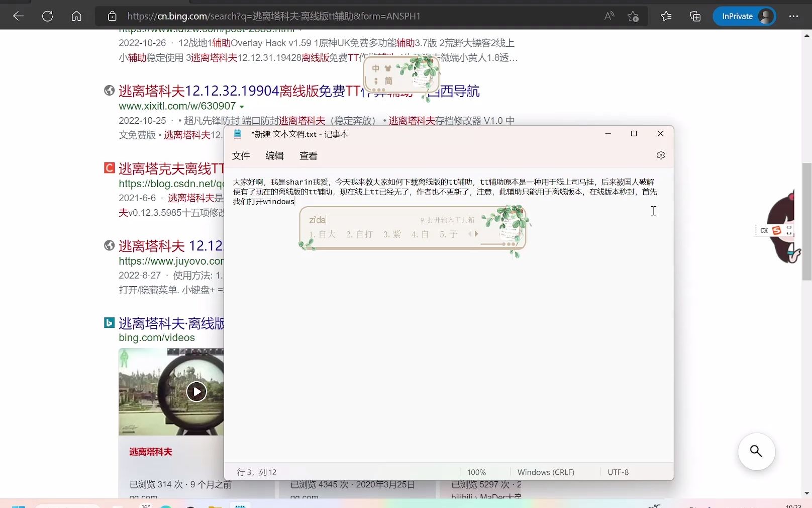Click scroll-up arrow of page scrollbar

coord(807,35)
